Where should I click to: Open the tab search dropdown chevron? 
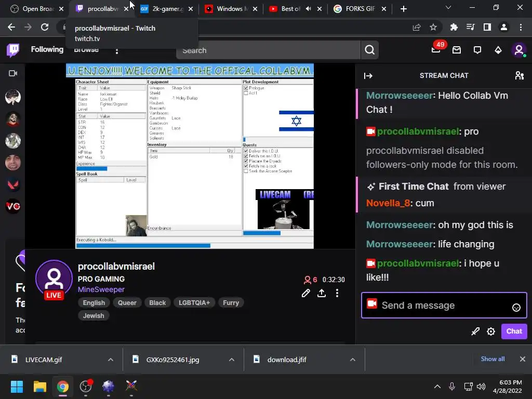coord(448,7)
